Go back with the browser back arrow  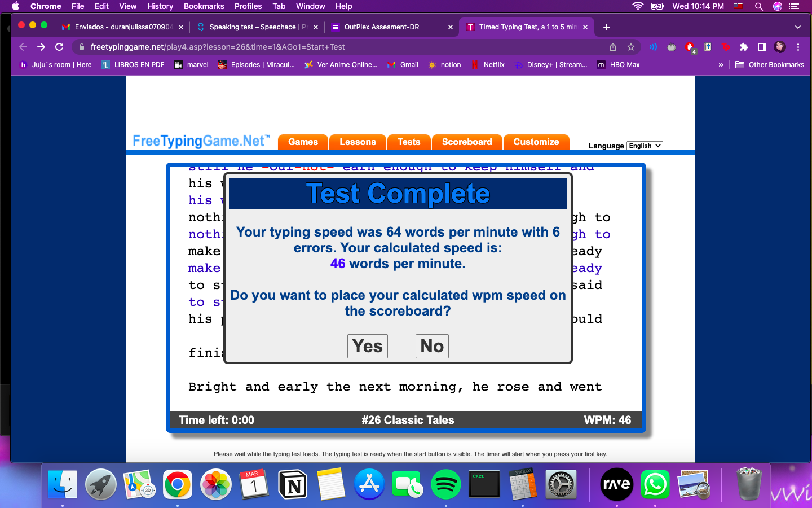coord(23,47)
